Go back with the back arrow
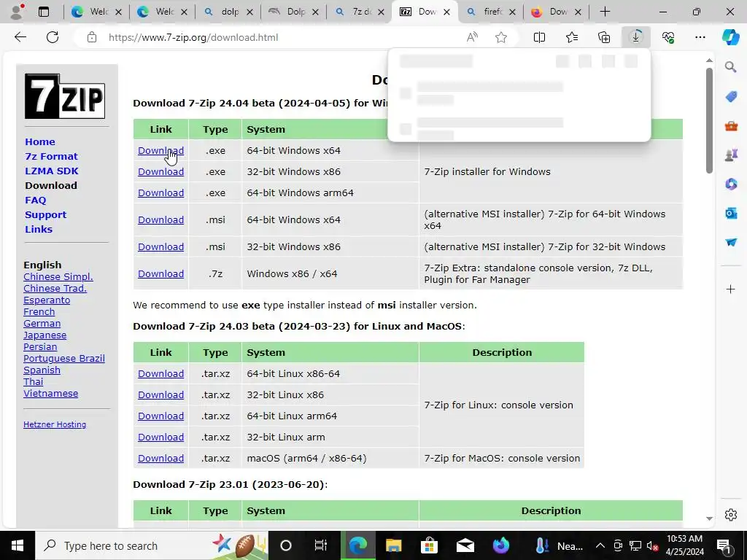 [20, 37]
